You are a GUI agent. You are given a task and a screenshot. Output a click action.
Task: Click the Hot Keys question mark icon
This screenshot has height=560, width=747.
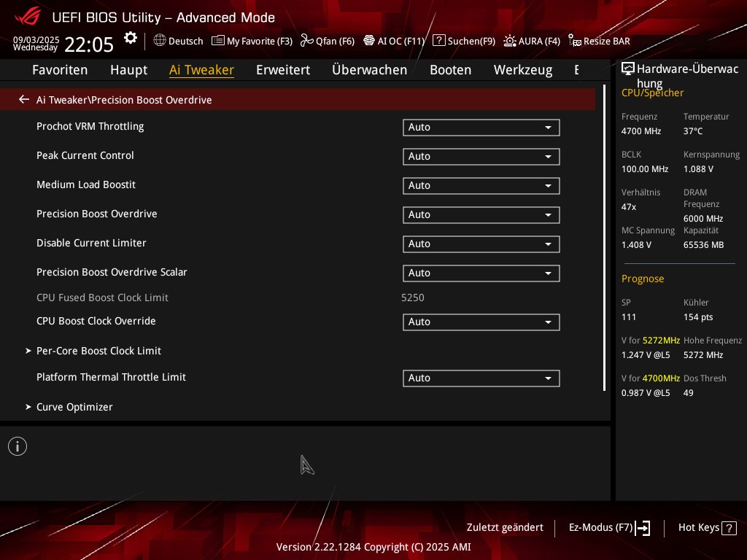[729, 528]
